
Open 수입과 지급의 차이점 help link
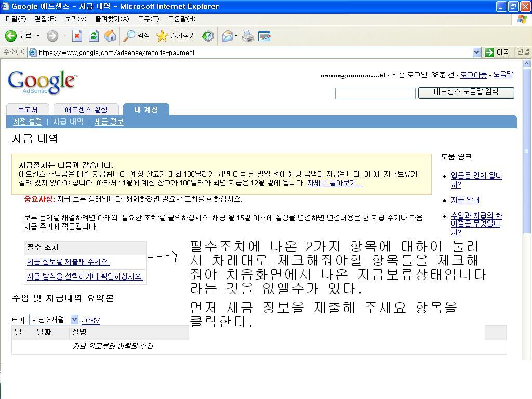click(x=476, y=223)
